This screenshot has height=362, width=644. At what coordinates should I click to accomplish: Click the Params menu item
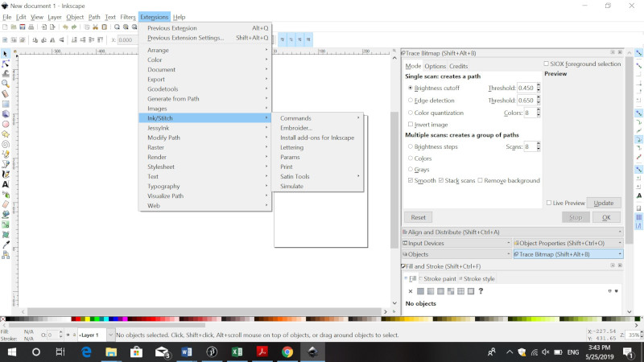point(319,157)
